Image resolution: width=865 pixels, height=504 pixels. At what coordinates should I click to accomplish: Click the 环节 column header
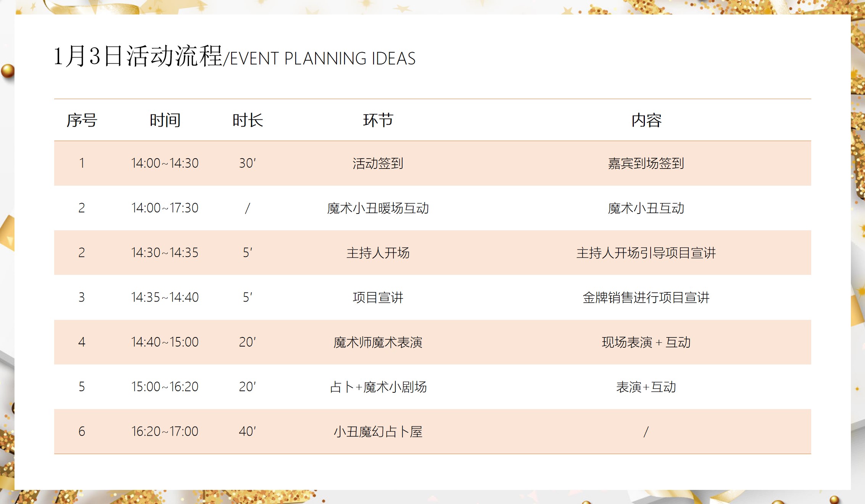point(378,120)
